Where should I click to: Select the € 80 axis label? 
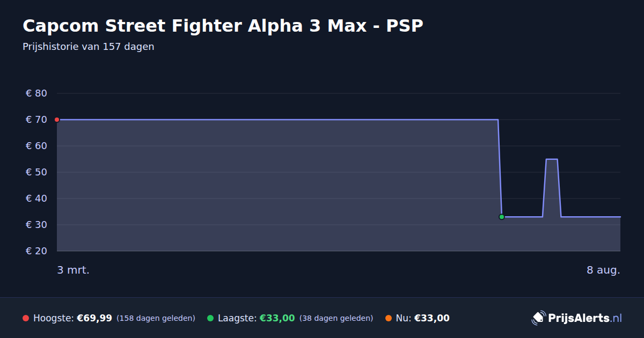[x=36, y=93]
